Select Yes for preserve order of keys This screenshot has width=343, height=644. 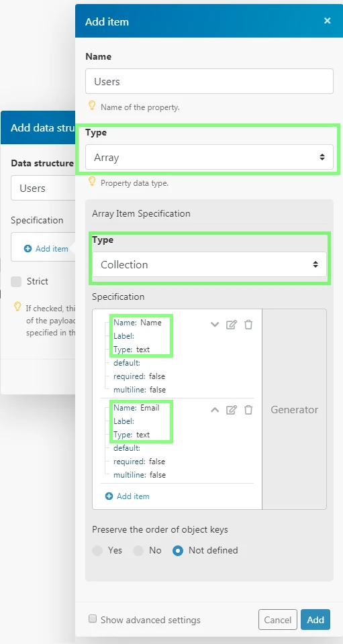point(97,550)
